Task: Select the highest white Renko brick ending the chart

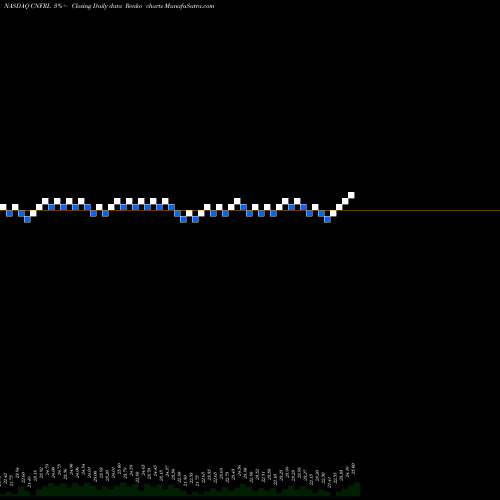Action: click(351, 195)
